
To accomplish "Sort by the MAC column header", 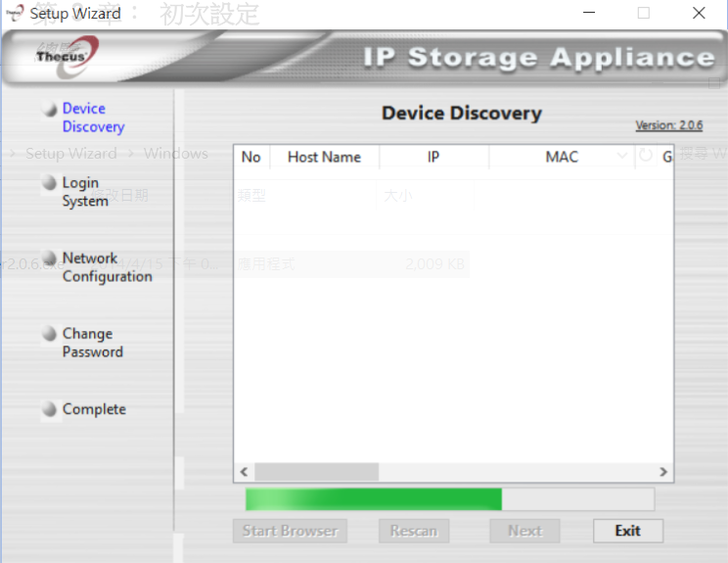I will [562, 157].
